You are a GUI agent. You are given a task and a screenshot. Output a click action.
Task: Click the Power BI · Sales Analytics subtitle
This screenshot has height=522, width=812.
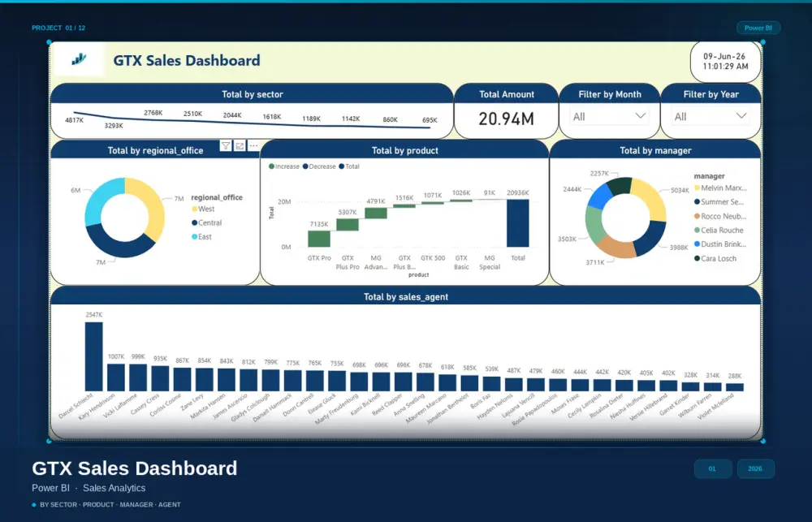tap(89, 488)
